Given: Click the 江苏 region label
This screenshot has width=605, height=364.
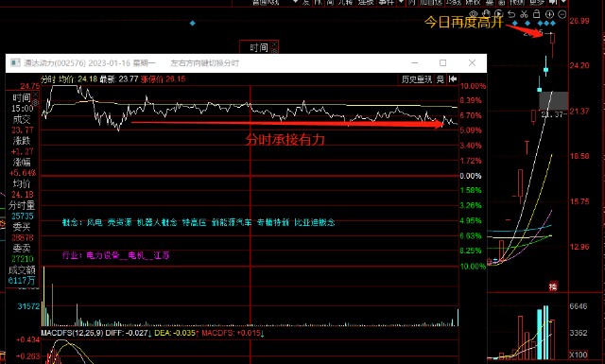Looking at the screenshot, I should [x=162, y=255].
